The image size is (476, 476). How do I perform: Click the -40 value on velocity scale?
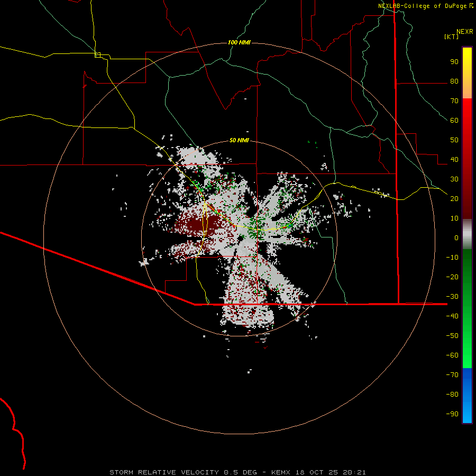452,316
